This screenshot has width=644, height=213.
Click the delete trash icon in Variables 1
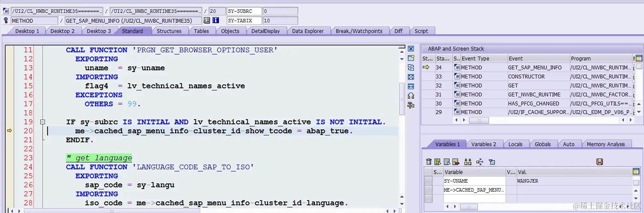click(429, 162)
